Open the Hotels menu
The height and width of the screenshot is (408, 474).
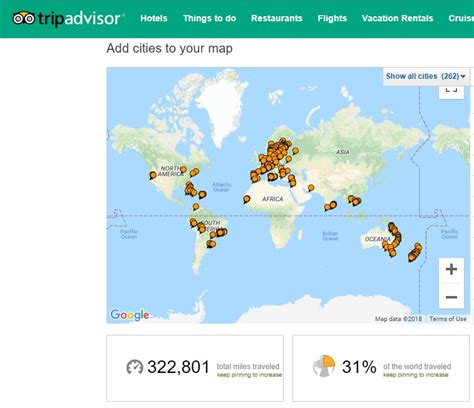pos(154,18)
